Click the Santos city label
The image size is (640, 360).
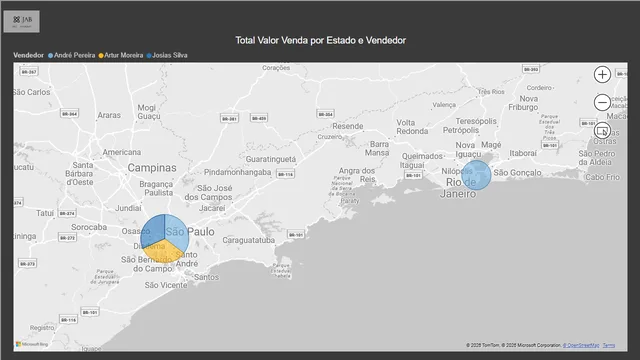tap(206, 277)
